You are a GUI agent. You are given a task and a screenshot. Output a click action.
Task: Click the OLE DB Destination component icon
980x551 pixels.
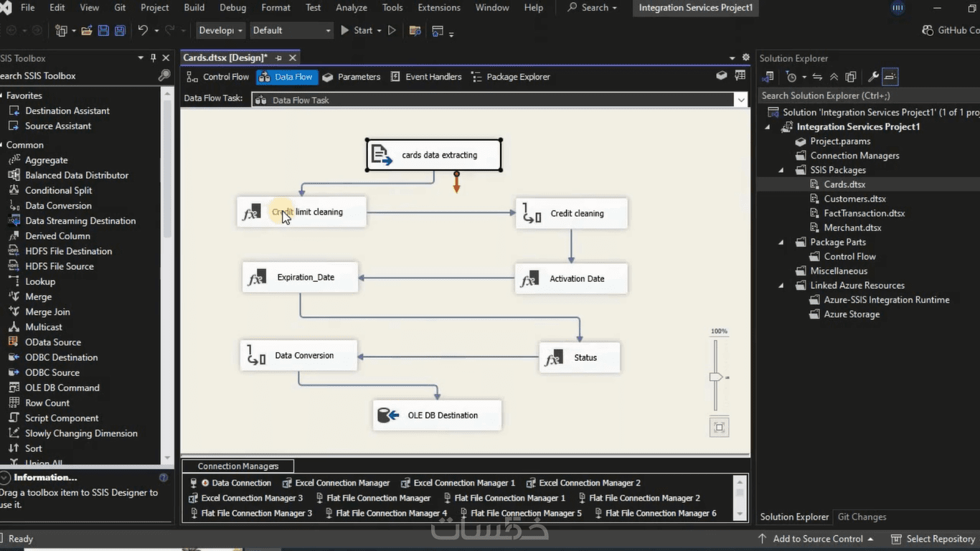[x=388, y=415]
